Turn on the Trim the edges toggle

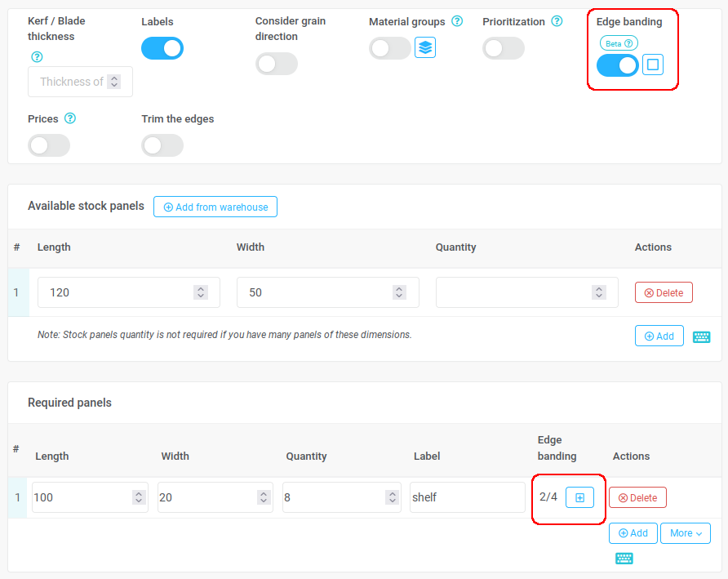click(x=162, y=145)
